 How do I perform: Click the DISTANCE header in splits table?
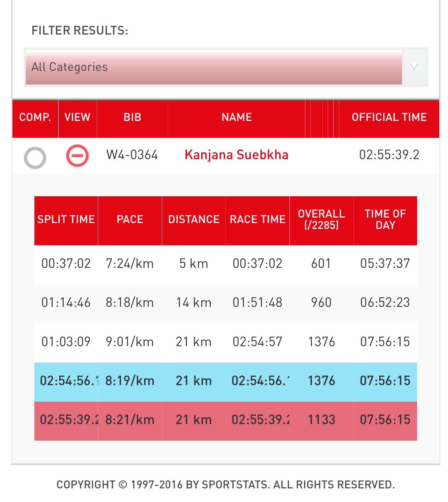(x=194, y=219)
